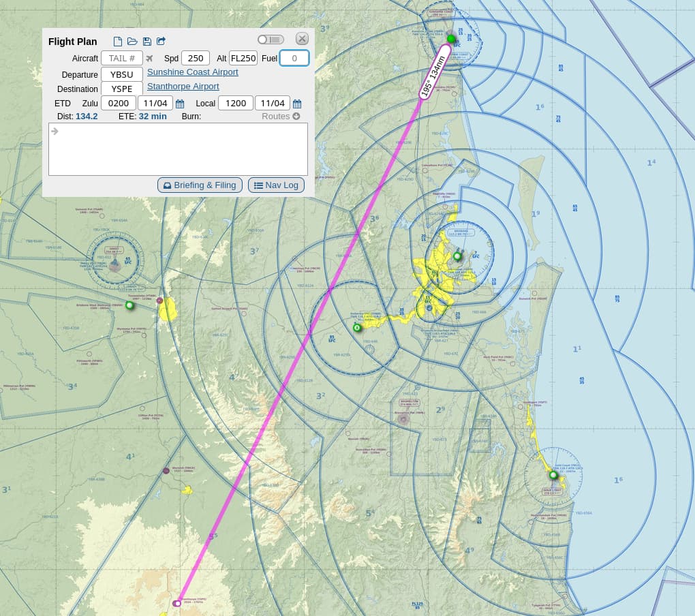Toggle the flight plan list view switch
The height and width of the screenshot is (616, 695).
pyautogui.click(x=271, y=40)
